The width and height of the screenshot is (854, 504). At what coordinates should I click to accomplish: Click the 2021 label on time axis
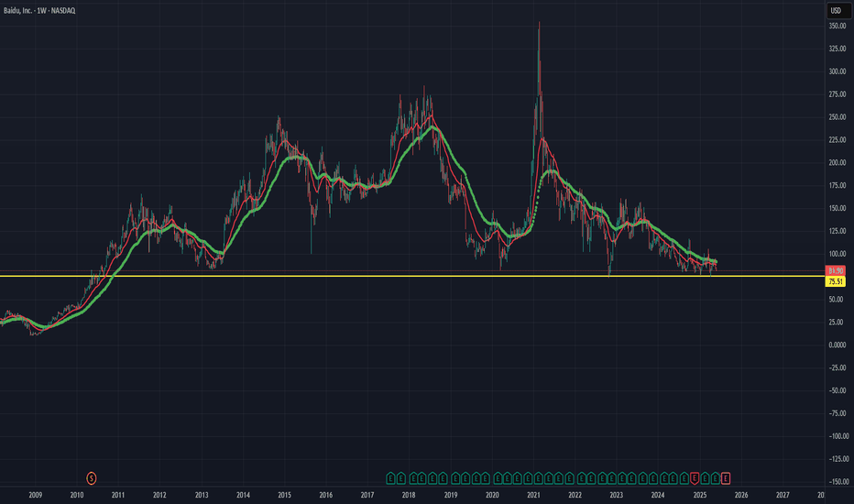(x=533, y=495)
